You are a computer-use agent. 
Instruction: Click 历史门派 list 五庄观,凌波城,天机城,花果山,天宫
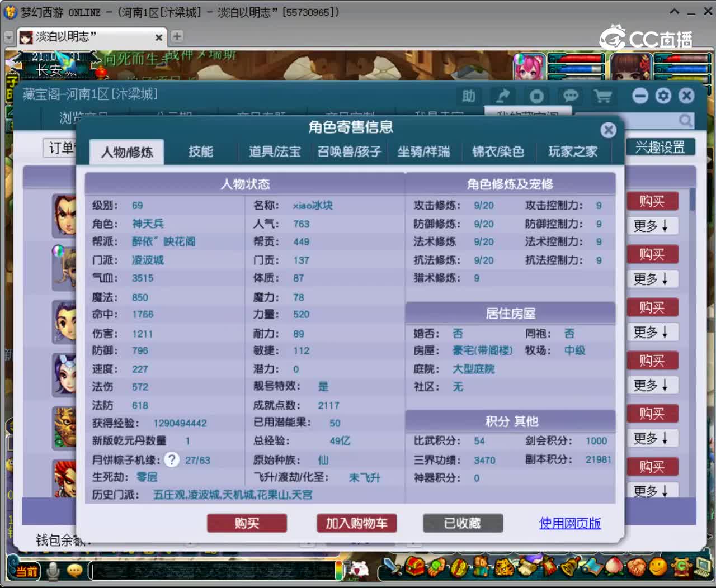click(x=233, y=495)
